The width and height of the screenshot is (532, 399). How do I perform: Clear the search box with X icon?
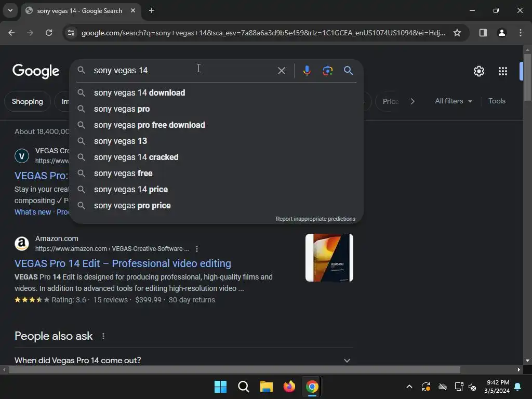pyautogui.click(x=281, y=71)
